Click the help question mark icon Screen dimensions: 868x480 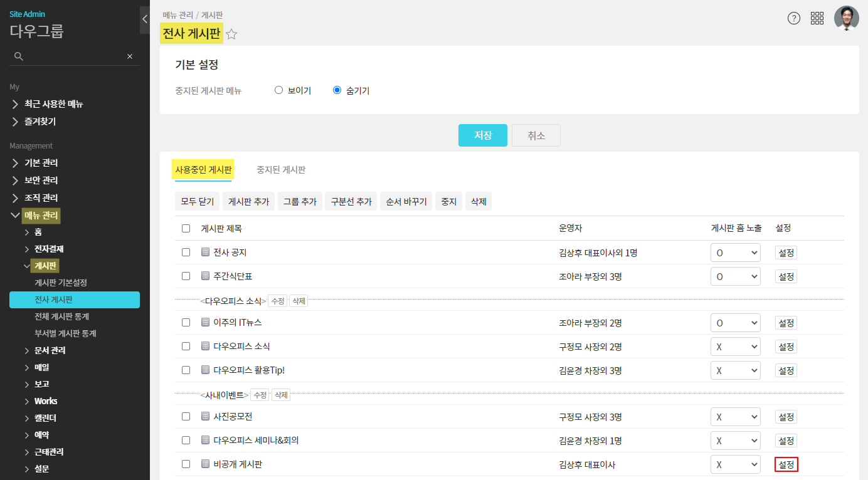(x=794, y=18)
